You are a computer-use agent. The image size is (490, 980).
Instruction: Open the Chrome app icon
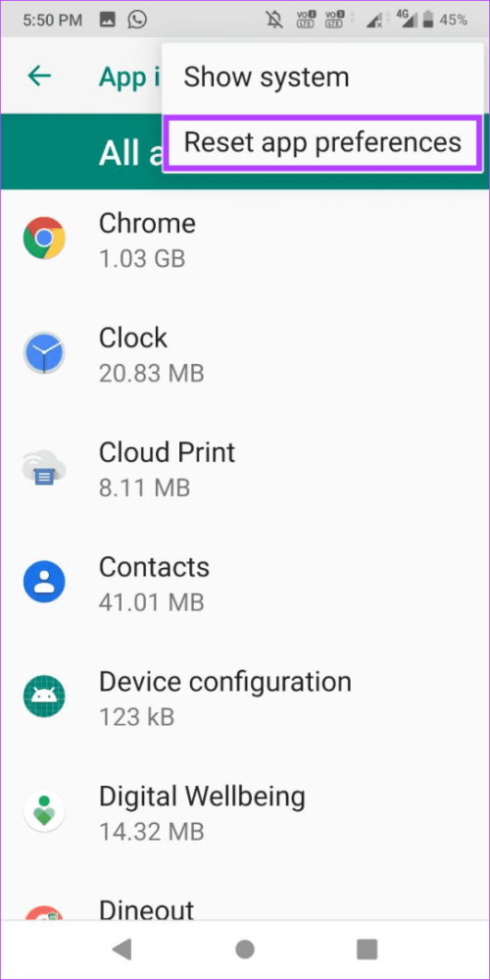[x=44, y=238]
